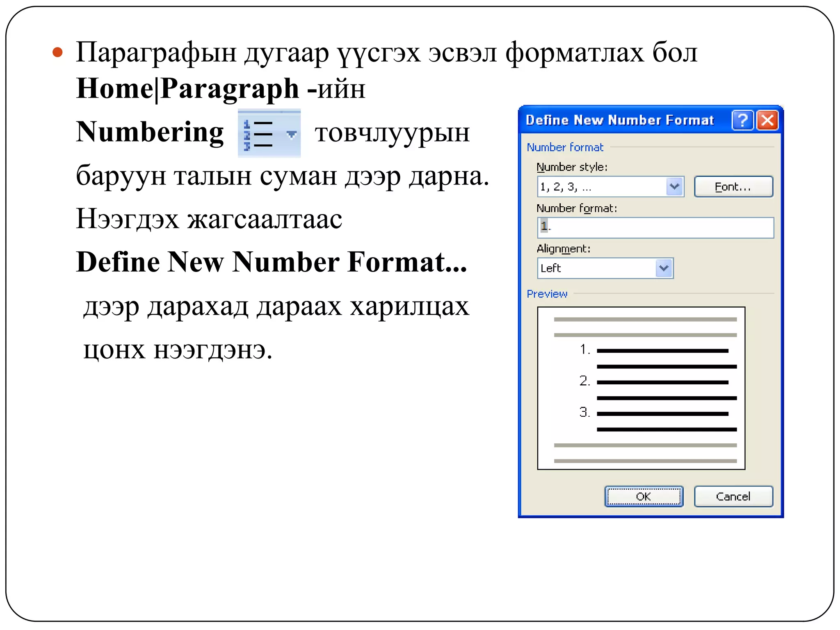Click the Number style: label
The width and height of the screenshot is (840, 630).
(572, 167)
